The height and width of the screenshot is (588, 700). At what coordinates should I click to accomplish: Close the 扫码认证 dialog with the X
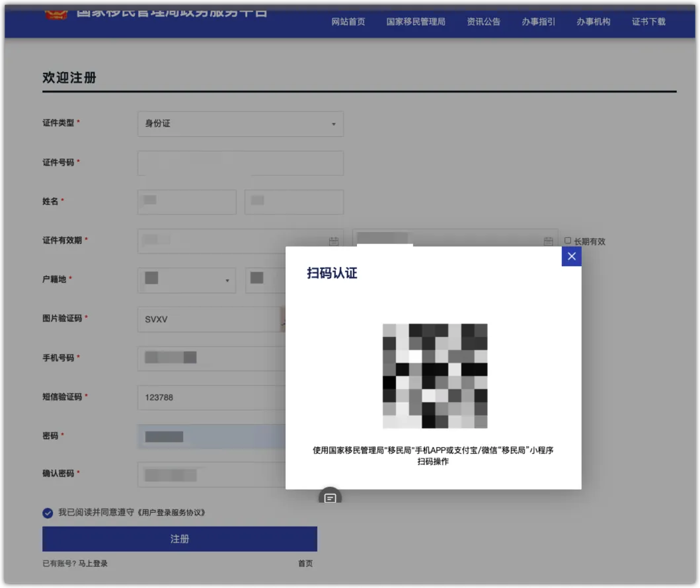571,256
